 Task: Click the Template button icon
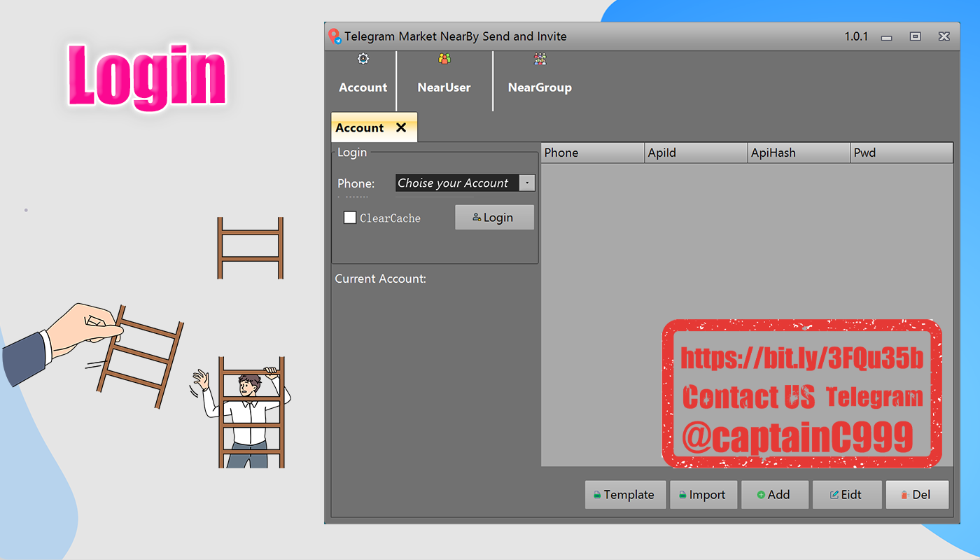[597, 495]
